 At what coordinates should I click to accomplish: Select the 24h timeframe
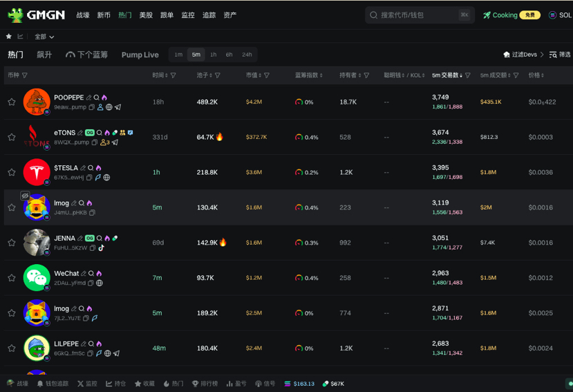click(x=247, y=55)
